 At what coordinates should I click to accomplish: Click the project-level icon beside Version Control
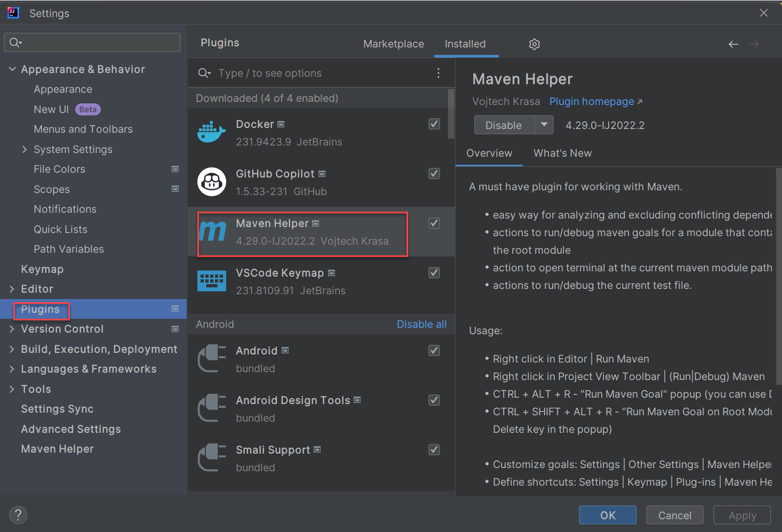pyautogui.click(x=175, y=329)
